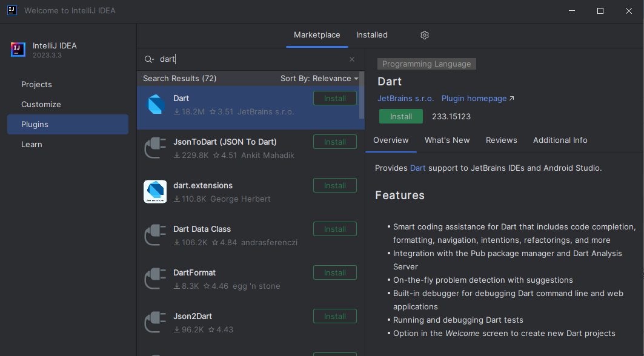The width and height of the screenshot is (644, 356).
Task: Click the plugin list scrollbar
Action: click(x=362, y=95)
